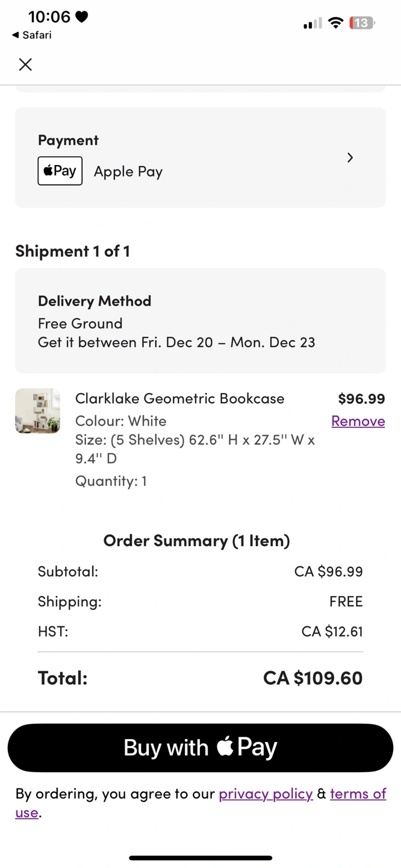Open the Delivery Method card
Viewport: 401px width, 868px height.
200,321
